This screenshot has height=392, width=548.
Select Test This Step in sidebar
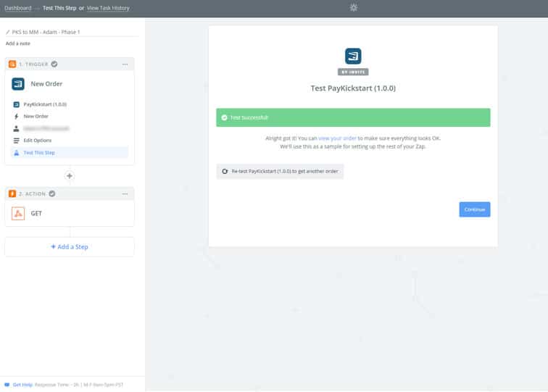pyautogui.click(x=39, y=152)
